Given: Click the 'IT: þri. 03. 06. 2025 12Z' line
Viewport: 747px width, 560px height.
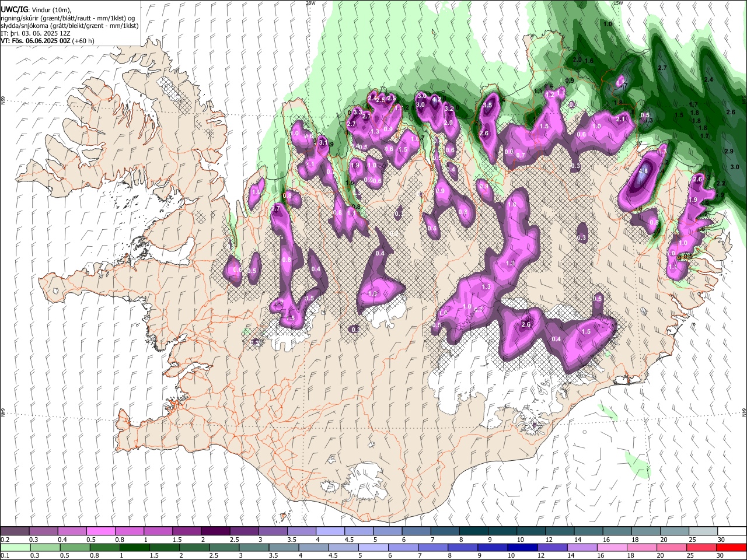Looking at the screenshot, I should click(x=36, y=33).
